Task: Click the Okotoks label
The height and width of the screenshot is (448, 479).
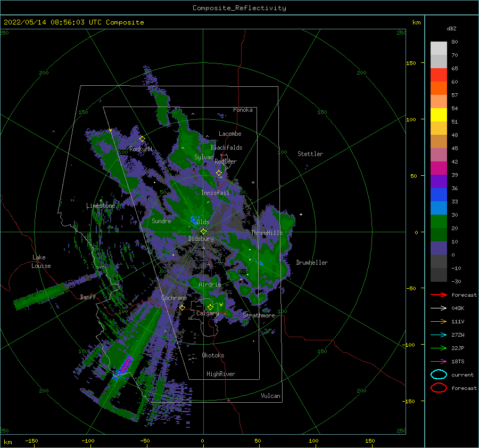Action: coord(213,355)
